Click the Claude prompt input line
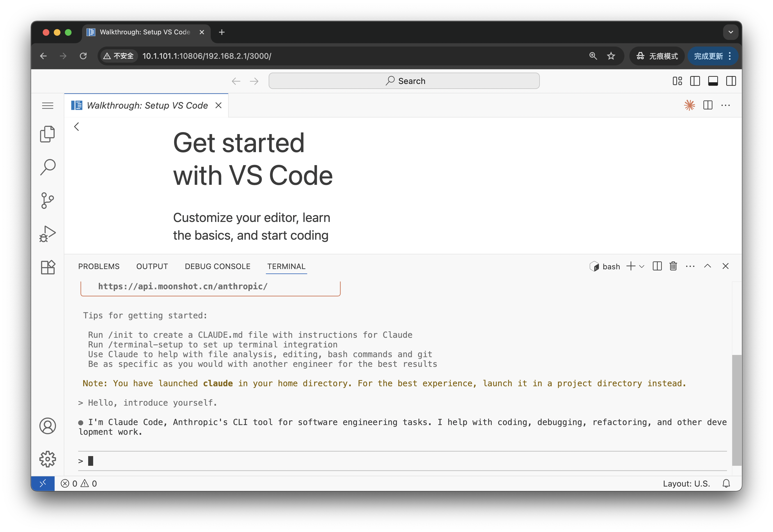Image resolution: width=773 pixels, height=532 pixels. coord(402,461)
